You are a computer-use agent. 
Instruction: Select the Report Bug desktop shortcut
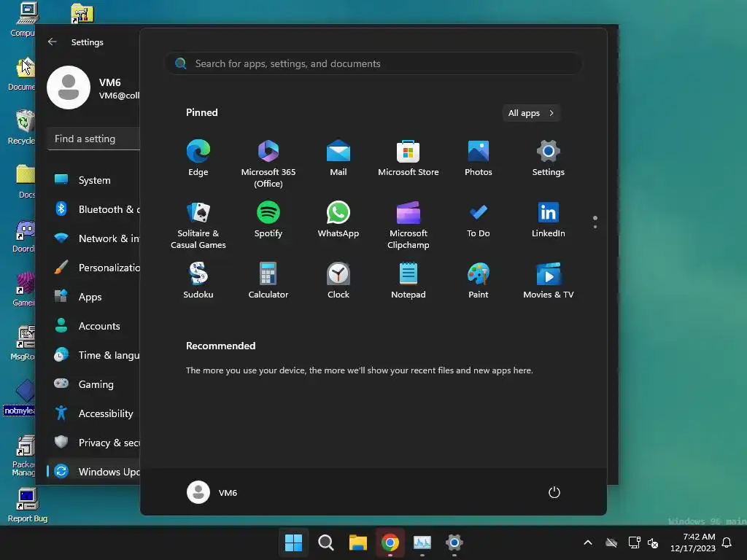(x=27, y=506)
